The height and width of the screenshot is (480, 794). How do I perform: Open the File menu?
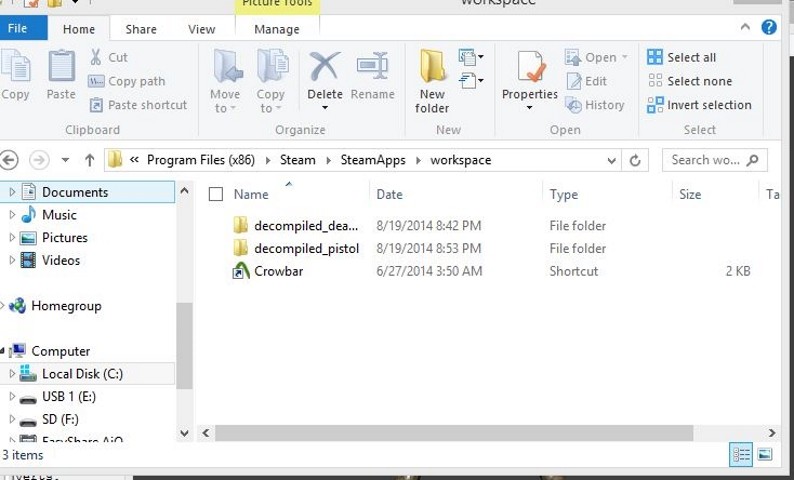23,28
